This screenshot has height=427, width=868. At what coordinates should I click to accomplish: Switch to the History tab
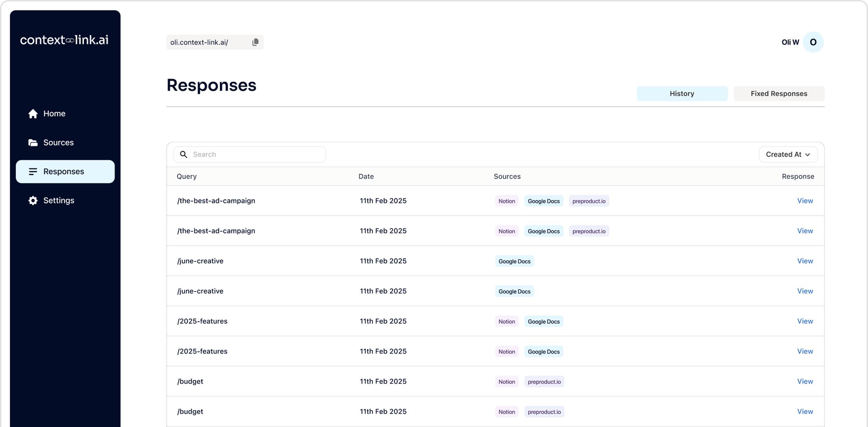pos(682,93)
